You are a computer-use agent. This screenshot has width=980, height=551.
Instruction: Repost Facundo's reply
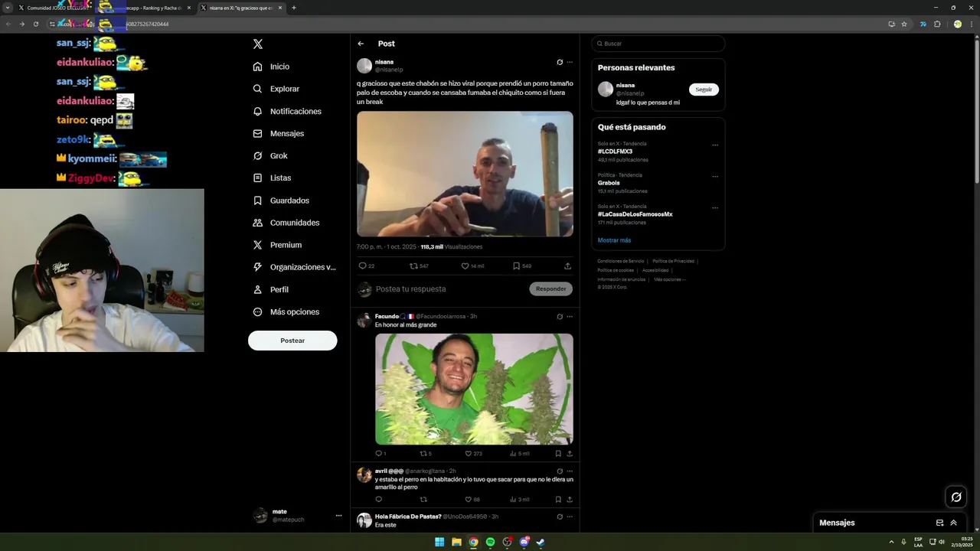click(x=423, y=453)
